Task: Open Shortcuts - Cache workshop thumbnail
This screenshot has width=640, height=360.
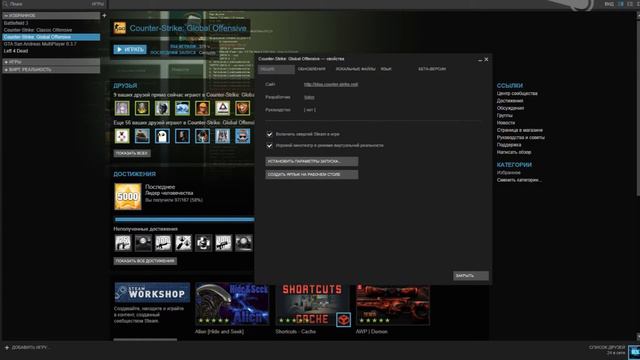Action: (313, 305)
